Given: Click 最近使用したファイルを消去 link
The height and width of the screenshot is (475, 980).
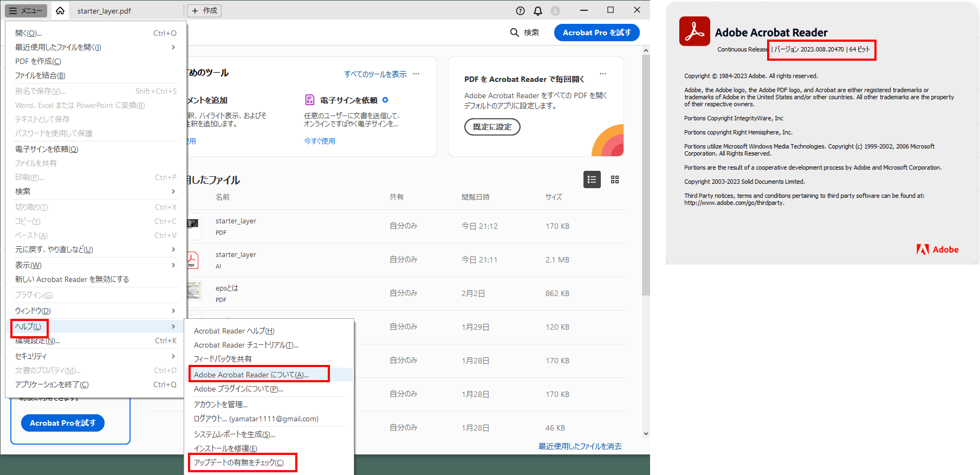Looking at the screenshot, I should coord(580,446).
